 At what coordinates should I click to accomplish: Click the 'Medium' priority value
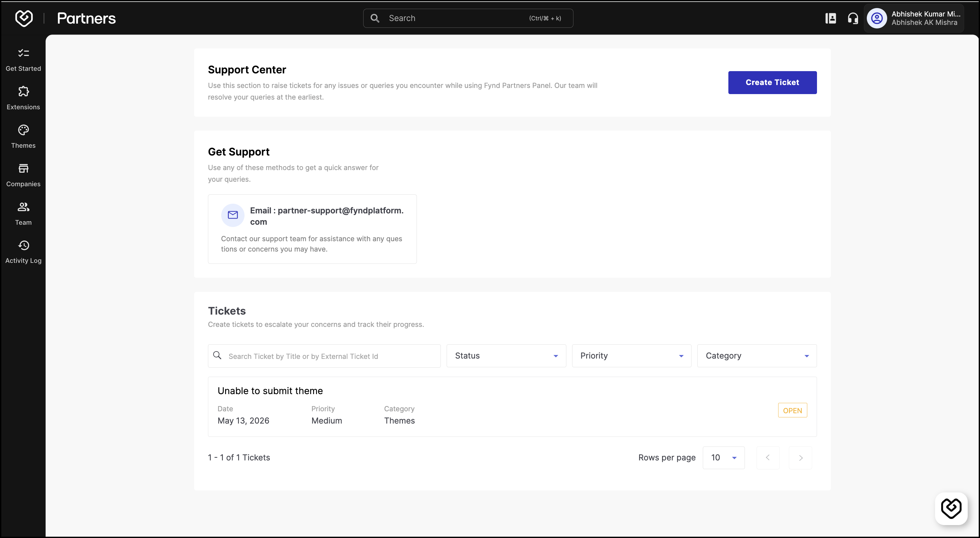[327, 421]
